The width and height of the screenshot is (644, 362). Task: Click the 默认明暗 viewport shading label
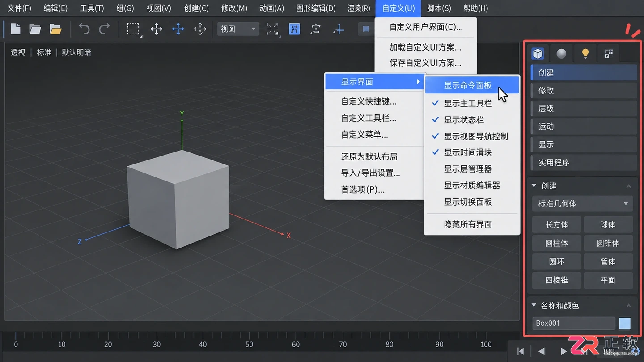pos(76,52)
